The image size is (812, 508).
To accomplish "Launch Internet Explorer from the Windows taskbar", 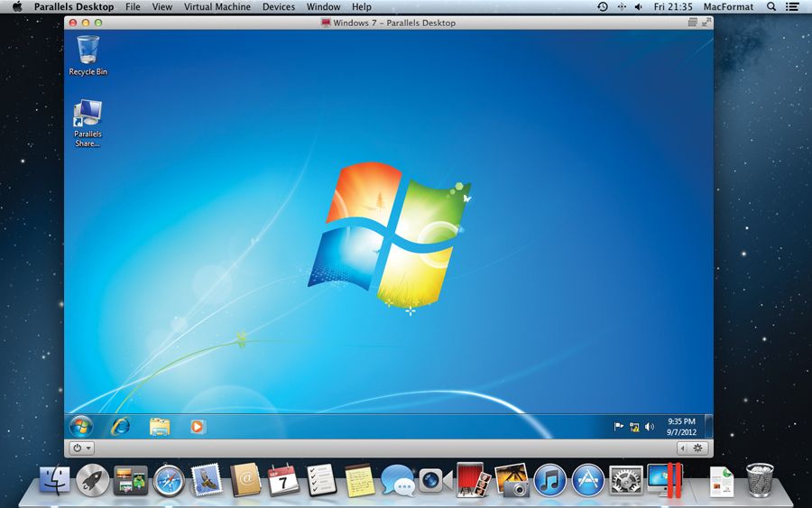I will pyautogui.click(x=121, y=426).
